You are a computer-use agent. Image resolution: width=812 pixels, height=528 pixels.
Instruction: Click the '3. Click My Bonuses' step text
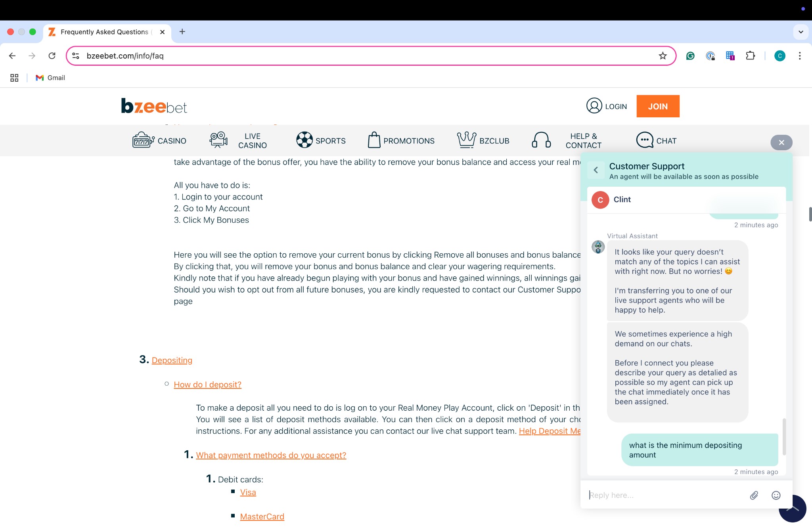pos(211,220)
